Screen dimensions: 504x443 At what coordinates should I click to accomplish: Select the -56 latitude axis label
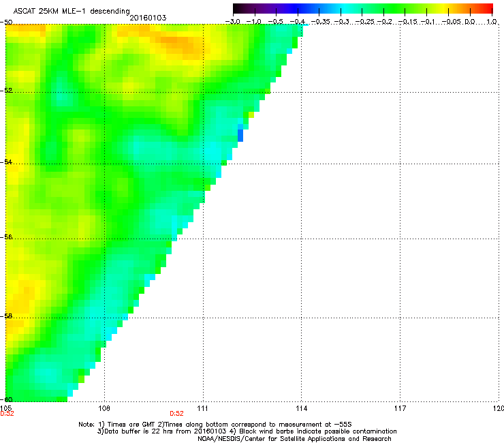[x=6, y=236]
